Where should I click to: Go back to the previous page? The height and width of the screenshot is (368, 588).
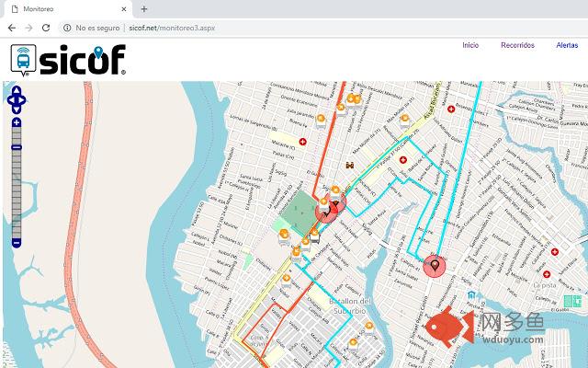[12, 28]
